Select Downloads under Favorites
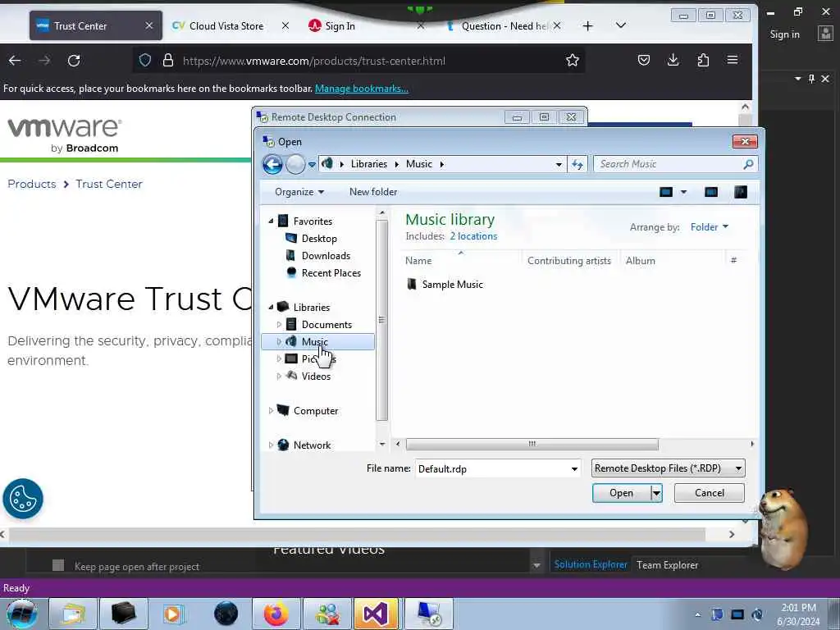The image size is (840, 630). [x=326, y=256]
